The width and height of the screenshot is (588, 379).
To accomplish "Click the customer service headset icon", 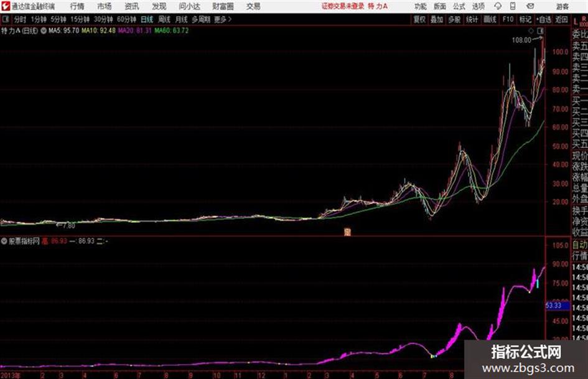I will 498,6.
